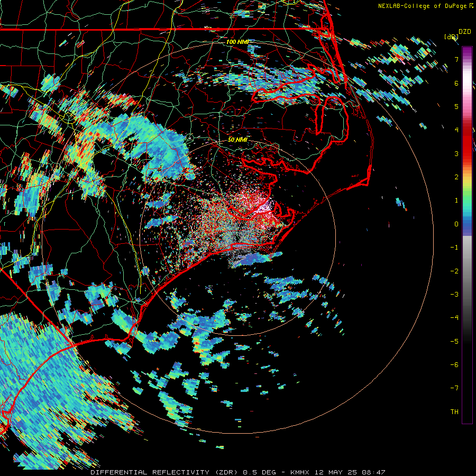Click the TH threshold label on scale

coord(454,412)
